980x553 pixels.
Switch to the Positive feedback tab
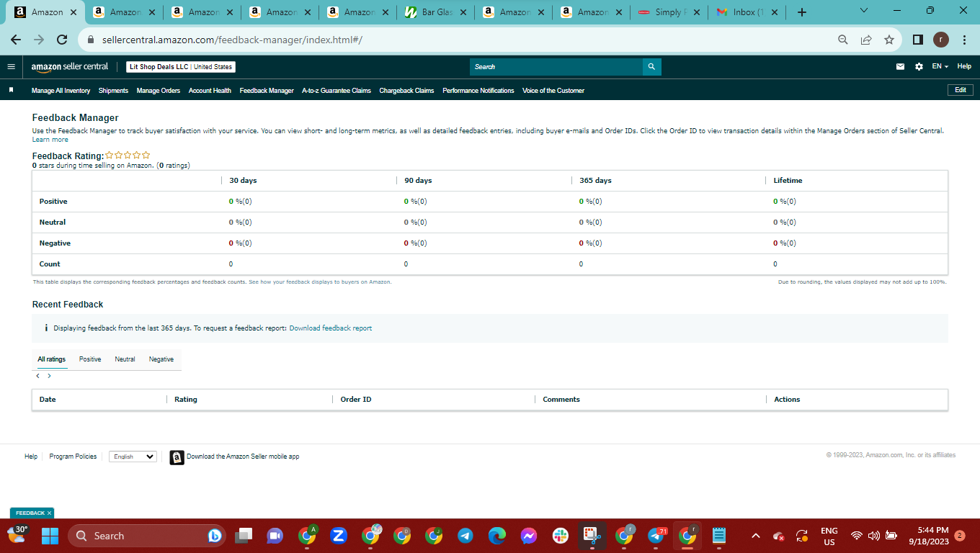(x=90, y=359)
